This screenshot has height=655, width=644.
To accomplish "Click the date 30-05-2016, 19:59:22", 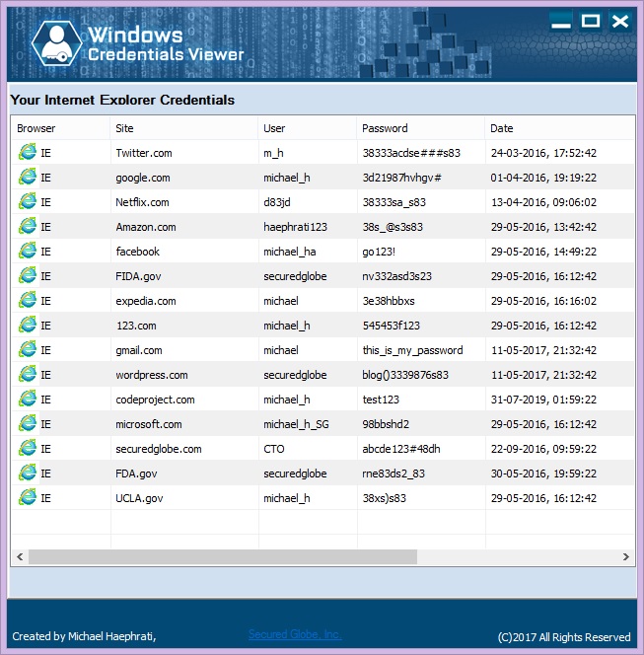I will (543, 473).
